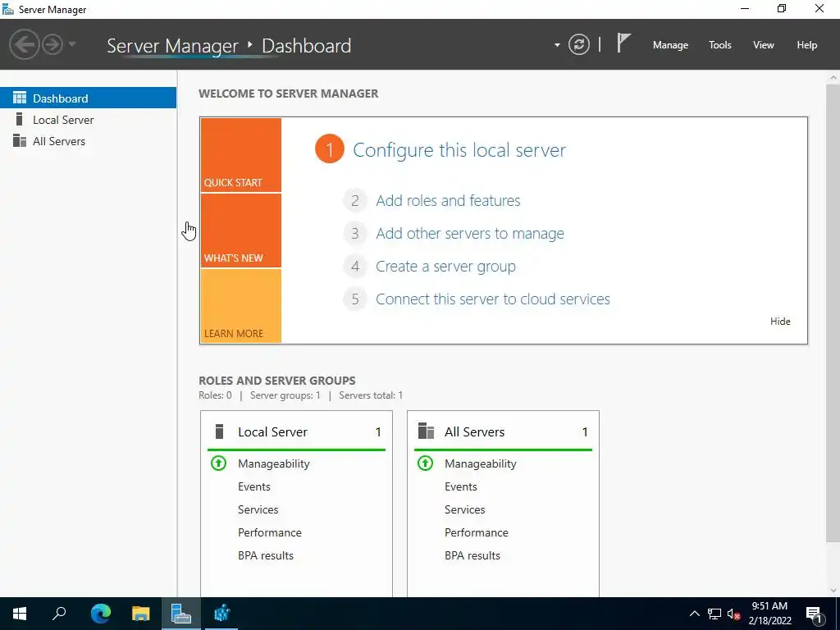Click the muted volume icon in tray
Screen dimensions: 840x630
point(733,614)
